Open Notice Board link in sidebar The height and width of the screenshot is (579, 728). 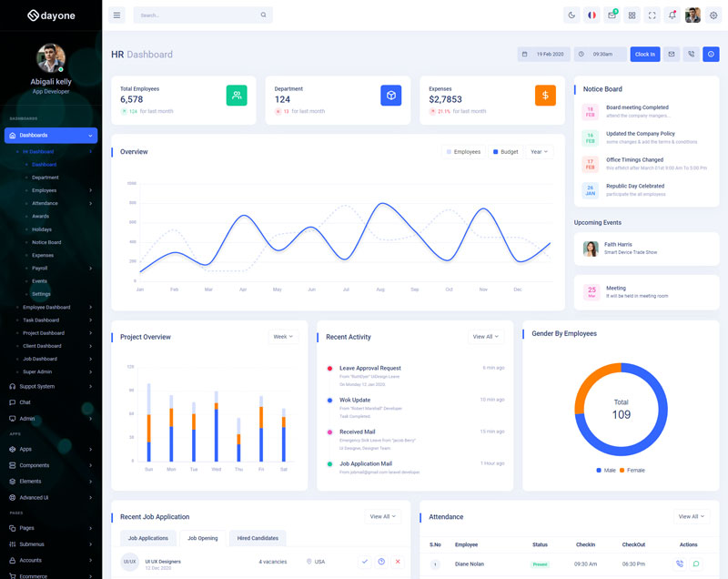point(46,242)
